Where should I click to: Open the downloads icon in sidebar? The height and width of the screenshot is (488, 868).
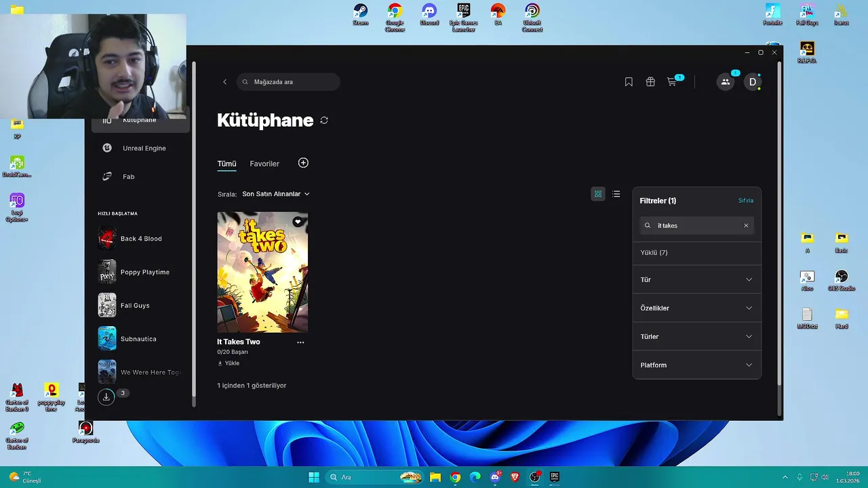pyautogui.click(x=106, y=397)
